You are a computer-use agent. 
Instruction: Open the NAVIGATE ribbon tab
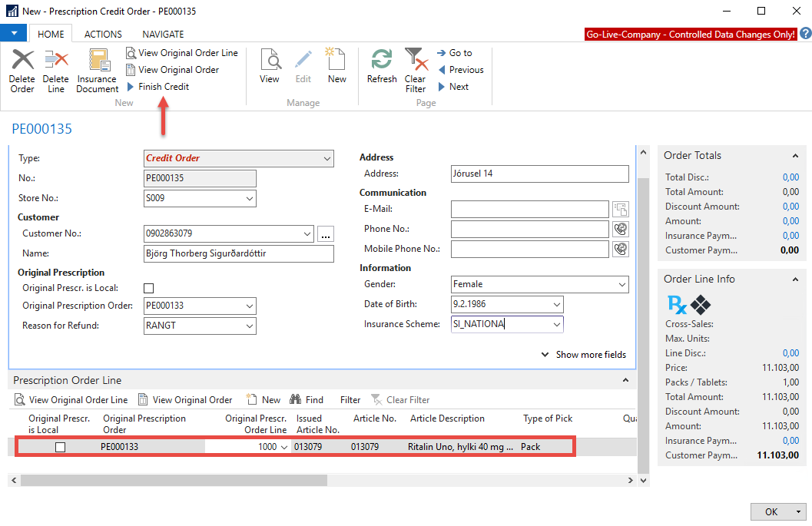(163, 34)
